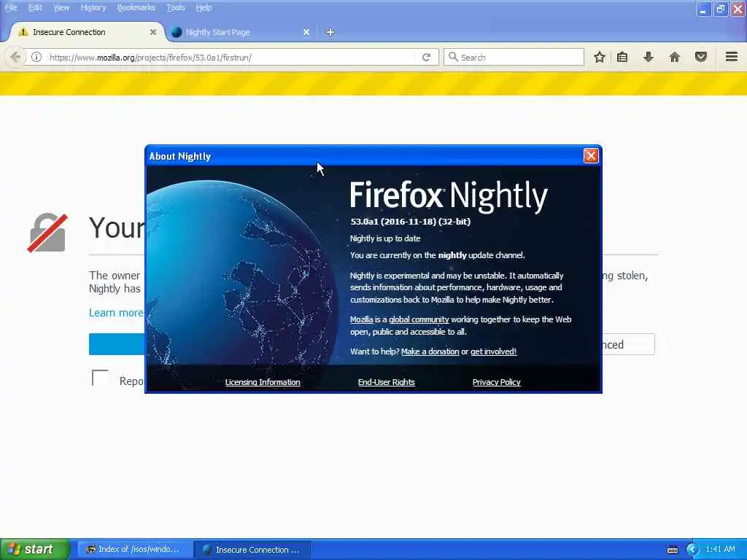Show site information icon in address bar

(36, 57)
